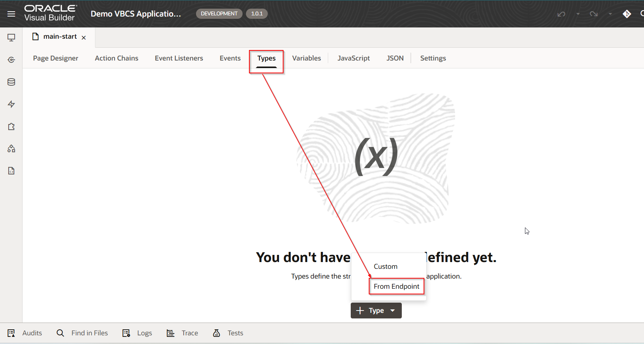Click the Git diamond icon in header
The width and height of the screenshot is (644, 344).
click(627, 14)
